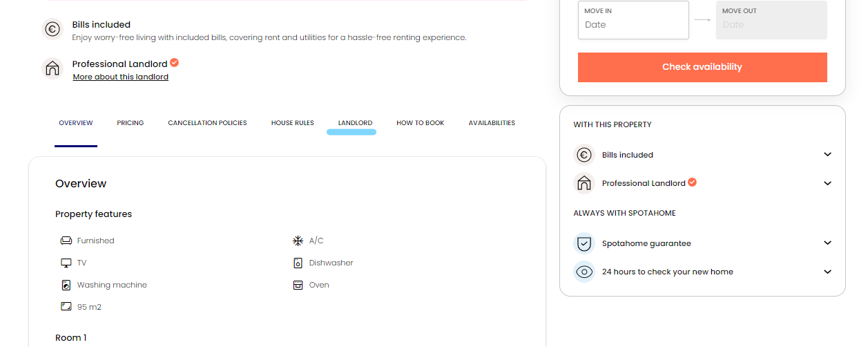View the Availabilities tab
The width and height of the screenshot is (868, 347).
point(492,123)
